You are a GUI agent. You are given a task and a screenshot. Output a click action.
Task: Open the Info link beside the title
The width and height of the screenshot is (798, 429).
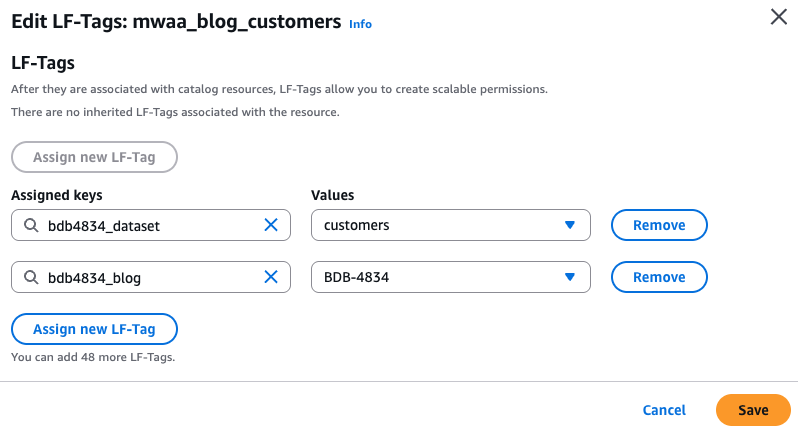tap(360, 24)
